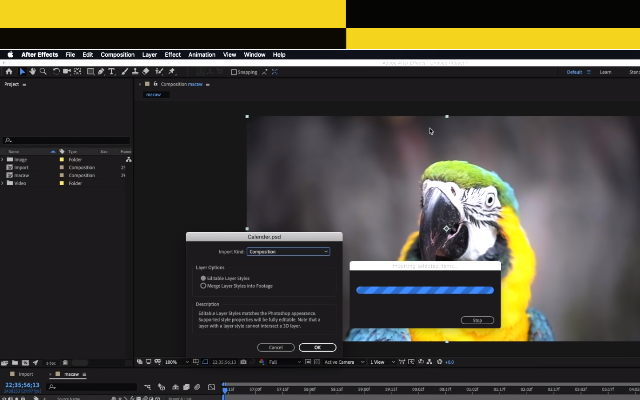The width and height of the screenshot is (640, 400).
Task: Click OK in the Calender.psd dialog
Action: coord(317,347)
